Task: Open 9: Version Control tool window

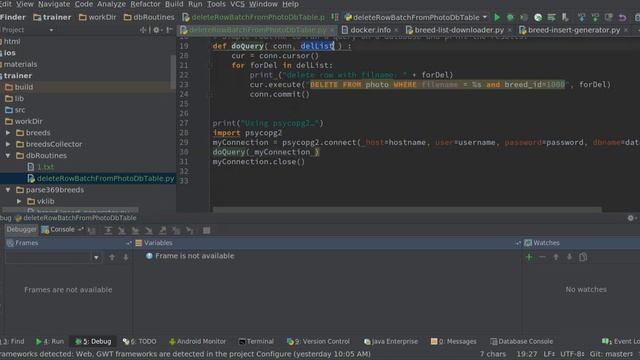Action: click(x=318, y=341)
